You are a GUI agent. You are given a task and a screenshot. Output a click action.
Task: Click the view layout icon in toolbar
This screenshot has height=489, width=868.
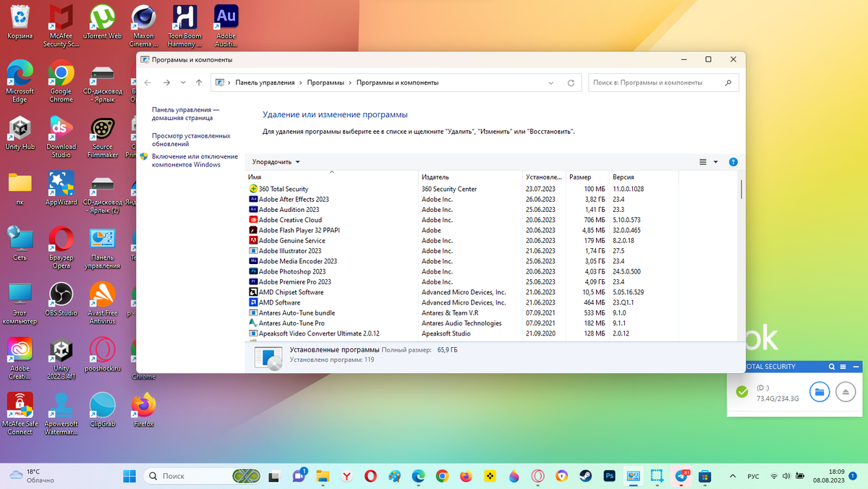pos(703,162)
